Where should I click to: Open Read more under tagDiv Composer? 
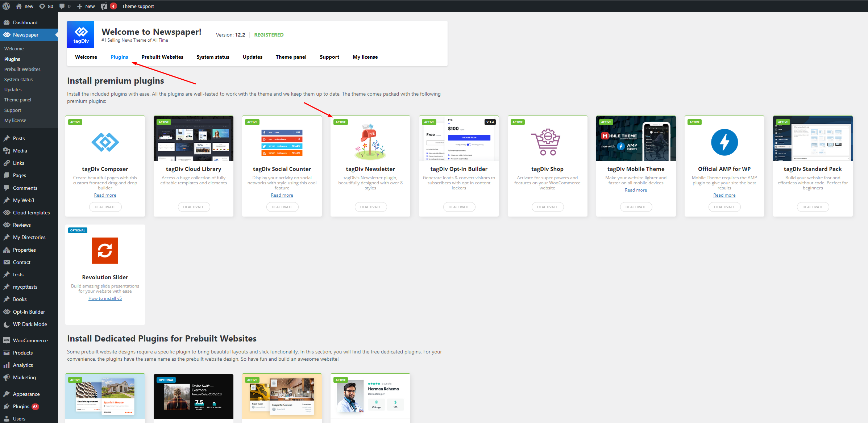tap(105, 195)
